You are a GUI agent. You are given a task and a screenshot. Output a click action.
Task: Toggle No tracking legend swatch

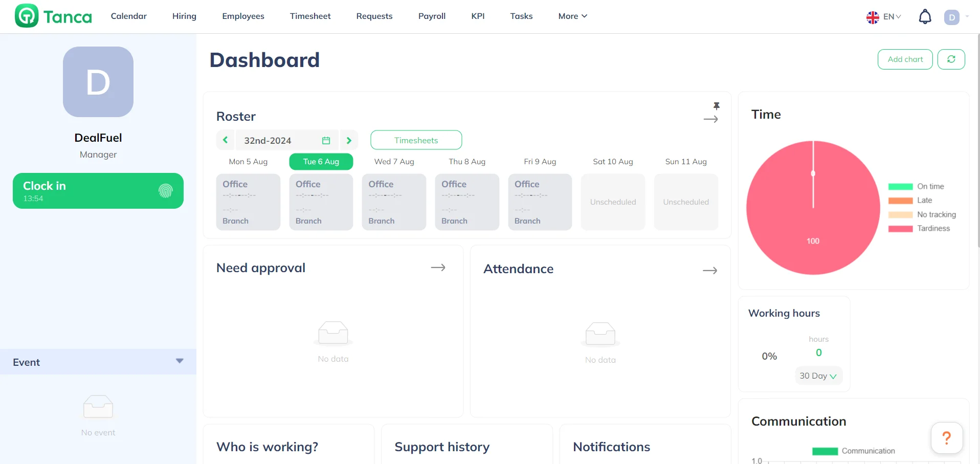pyautogui.click(x=900, y=215)
